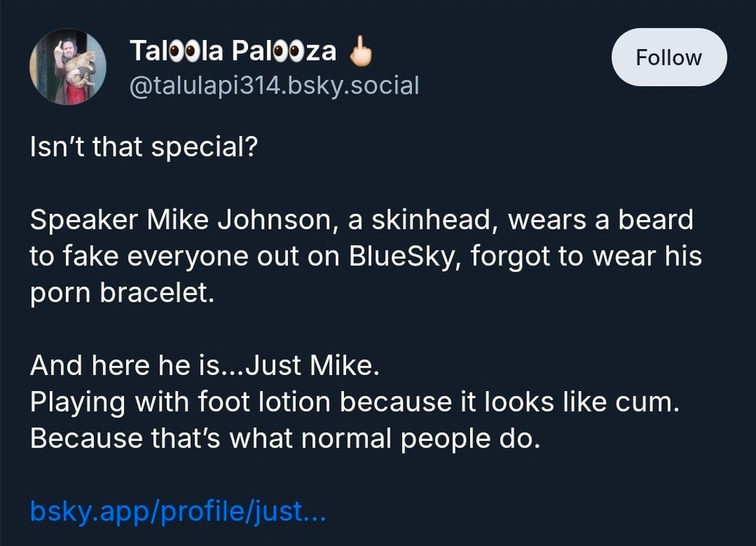Viewport: 756px width, 546px height.
Task: Click the phrase 'Isn't that special?'
Action: click(144, 147)
